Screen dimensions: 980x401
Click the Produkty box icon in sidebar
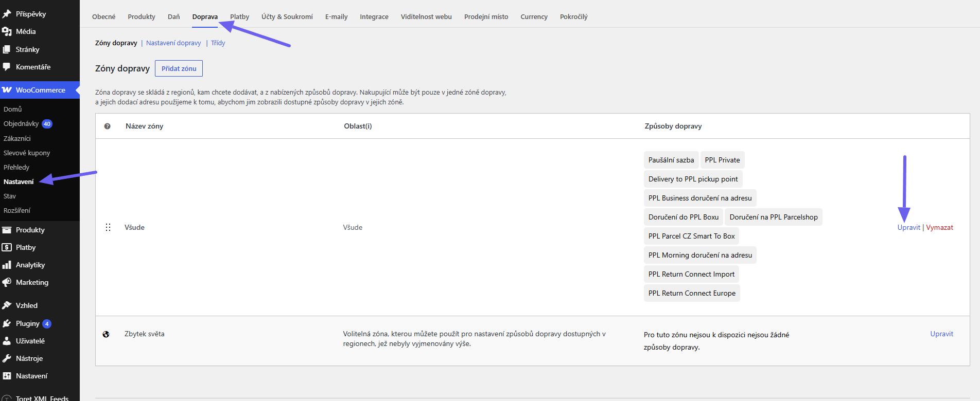[x=7, y=230]
